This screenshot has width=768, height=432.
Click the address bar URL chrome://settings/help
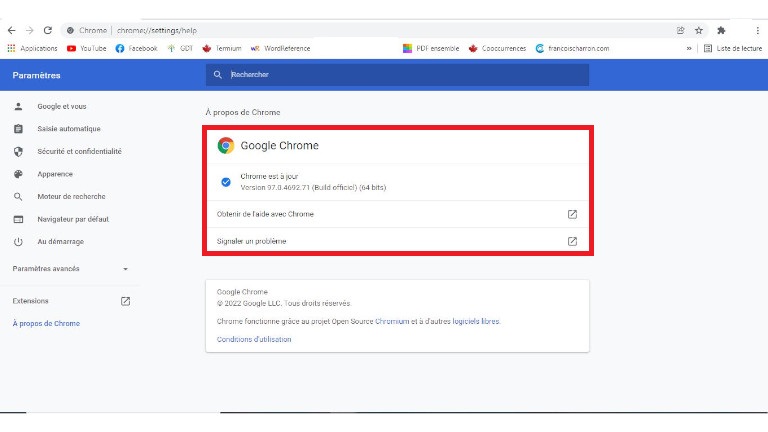[x=157, y=30]
